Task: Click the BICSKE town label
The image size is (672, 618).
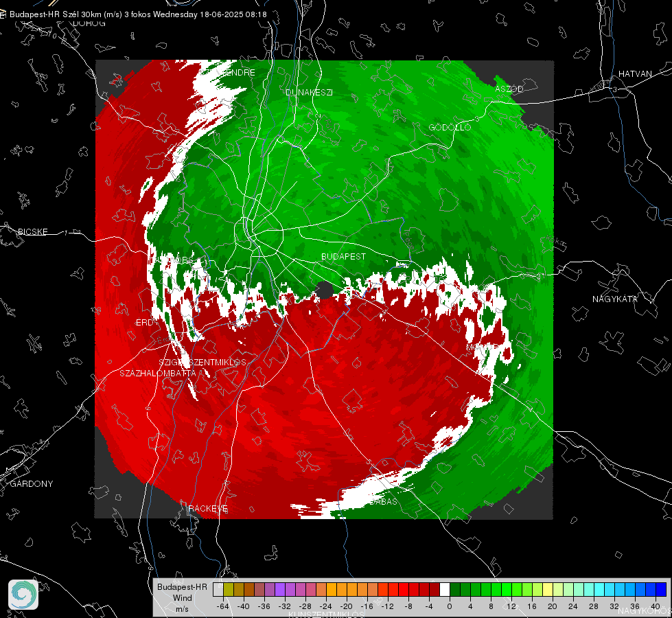Action: (x=32, y=231)
